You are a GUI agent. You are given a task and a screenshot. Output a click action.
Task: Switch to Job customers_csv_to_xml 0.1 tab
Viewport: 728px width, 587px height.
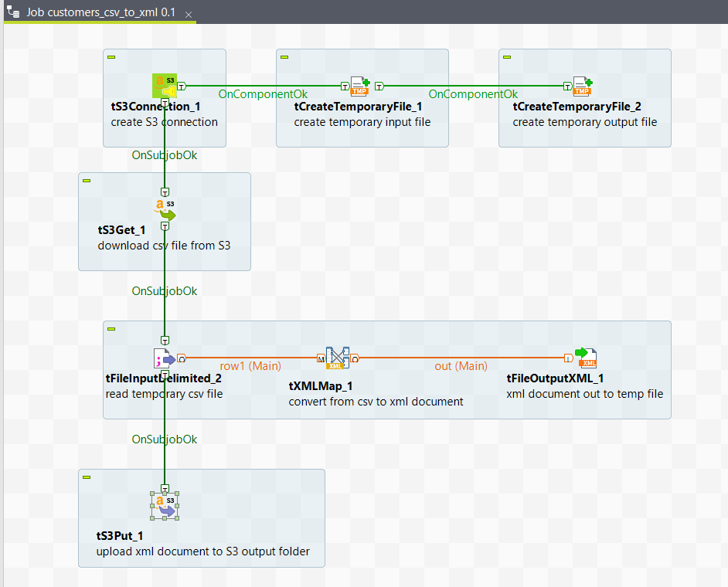click(100, 13)
